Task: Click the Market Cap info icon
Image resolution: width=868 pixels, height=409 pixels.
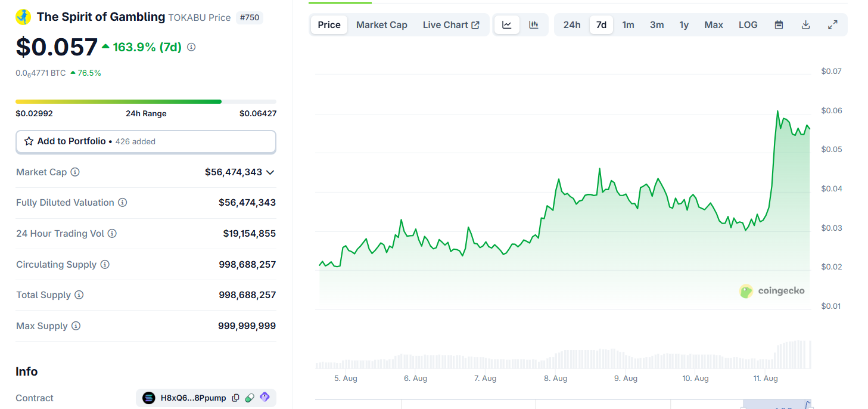Action: 75,172
